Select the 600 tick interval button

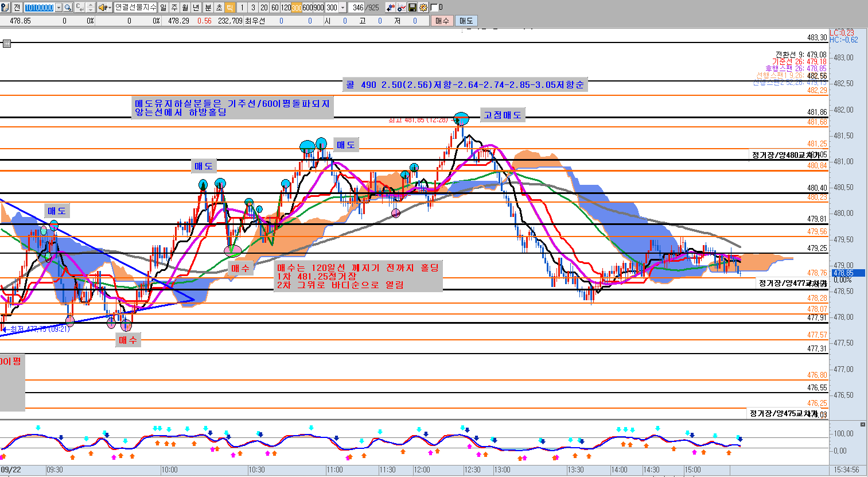(308, 7)
